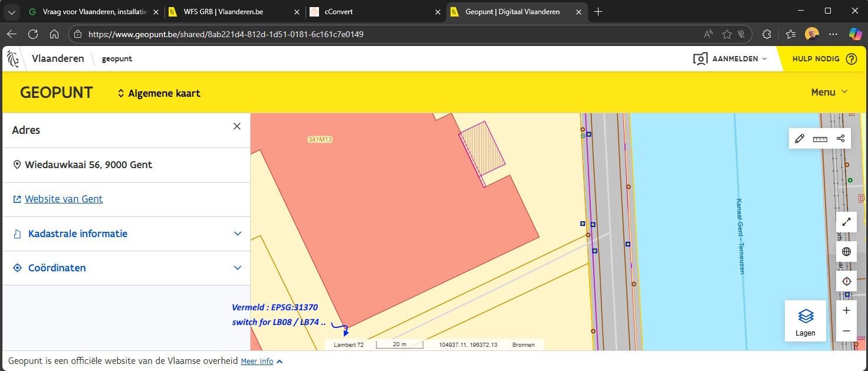
Task: Open fullscreen map view
Action: pos(846,222)
